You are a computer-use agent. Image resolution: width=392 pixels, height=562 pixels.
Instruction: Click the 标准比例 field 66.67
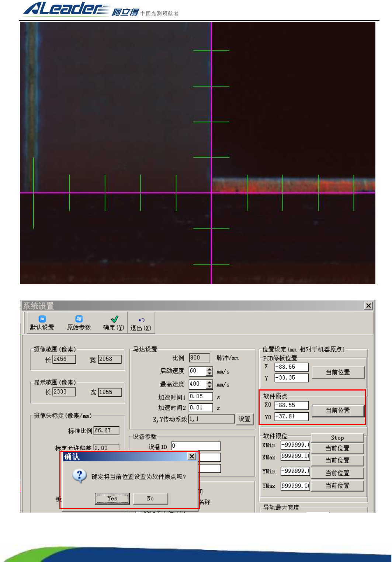point(107,431)
